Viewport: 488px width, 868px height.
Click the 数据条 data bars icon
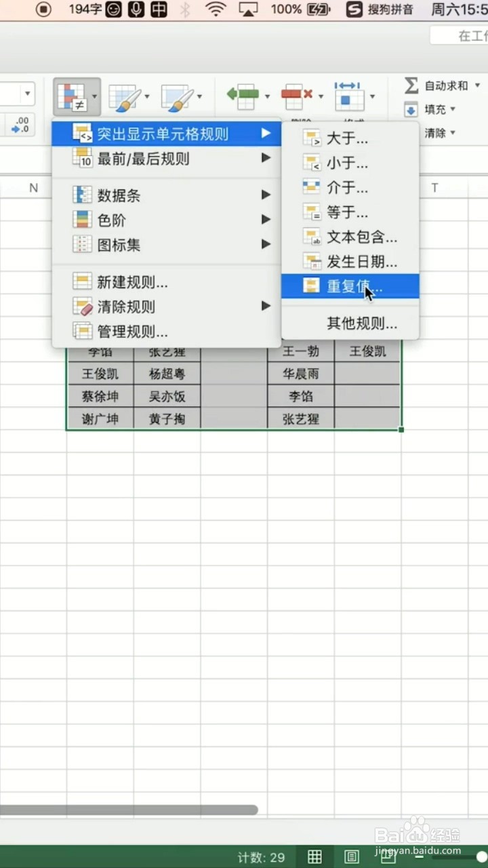tap(82, 195)
